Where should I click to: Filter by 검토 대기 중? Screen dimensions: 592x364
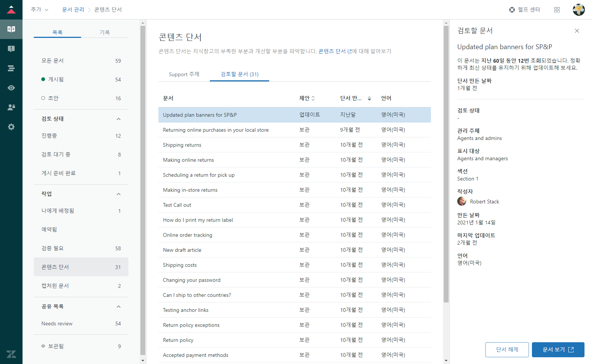81,155
